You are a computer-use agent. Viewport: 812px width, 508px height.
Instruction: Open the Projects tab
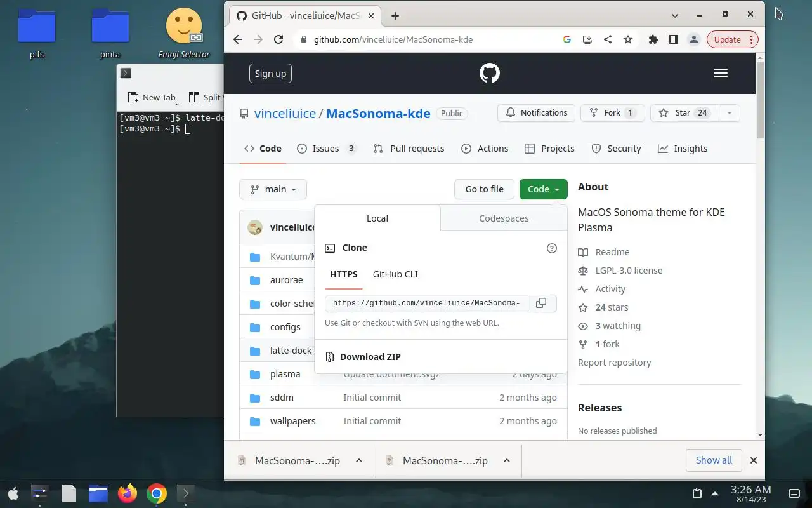point(549,149)
